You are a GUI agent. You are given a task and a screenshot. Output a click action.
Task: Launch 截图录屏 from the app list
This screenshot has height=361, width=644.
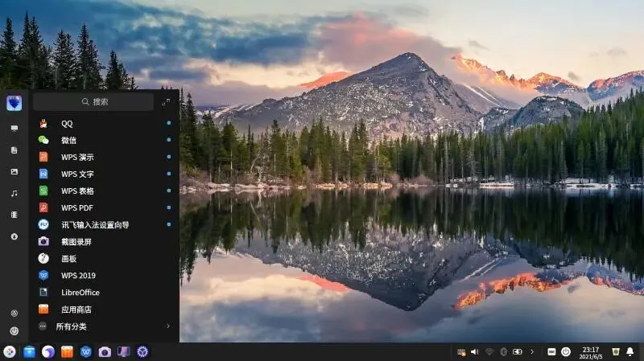105,242
